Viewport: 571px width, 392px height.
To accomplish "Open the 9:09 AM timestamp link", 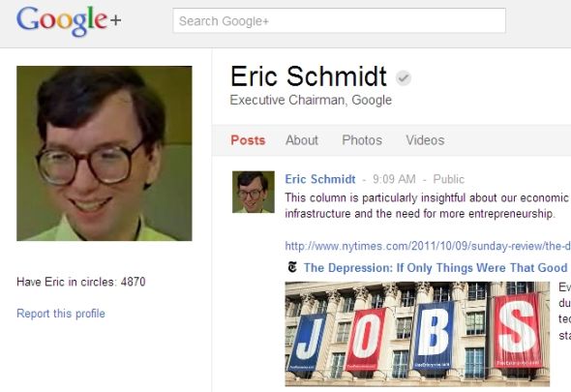I will [x=394, y=179].
